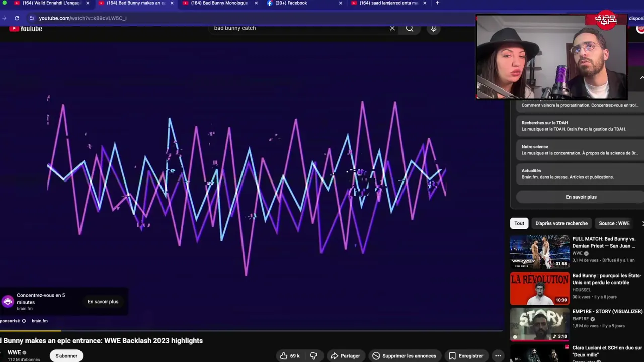Collapse side panel chevron
The image size is (644, 362).
[641, 78]
